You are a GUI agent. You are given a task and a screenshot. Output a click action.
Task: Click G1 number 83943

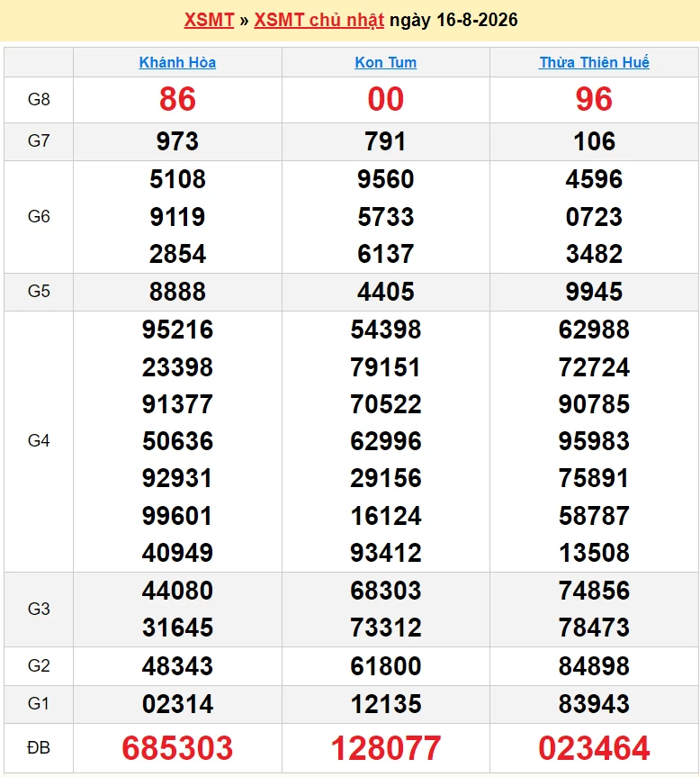(x=594, y=704)
